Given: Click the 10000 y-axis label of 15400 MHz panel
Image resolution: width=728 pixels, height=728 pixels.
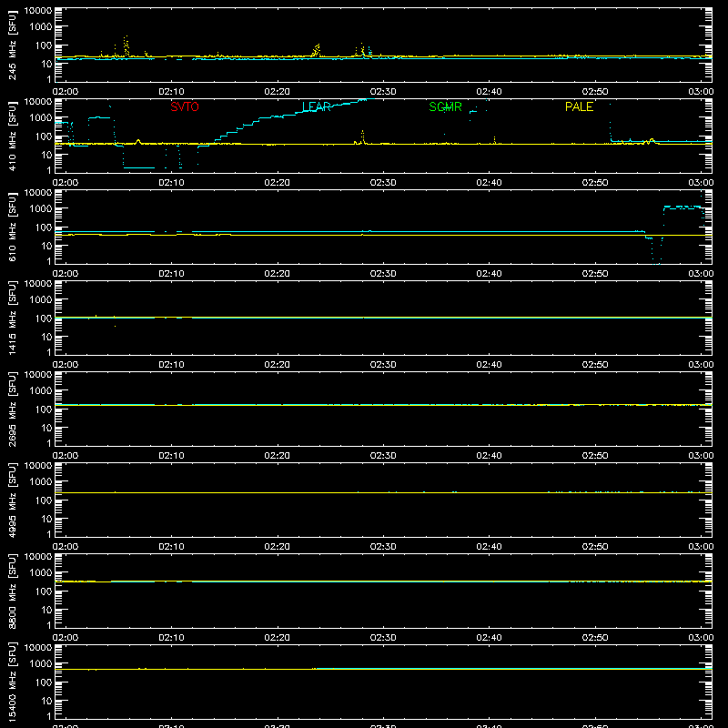Looking at the screenshot, I should pyautogui.click(x=38, y=648).
